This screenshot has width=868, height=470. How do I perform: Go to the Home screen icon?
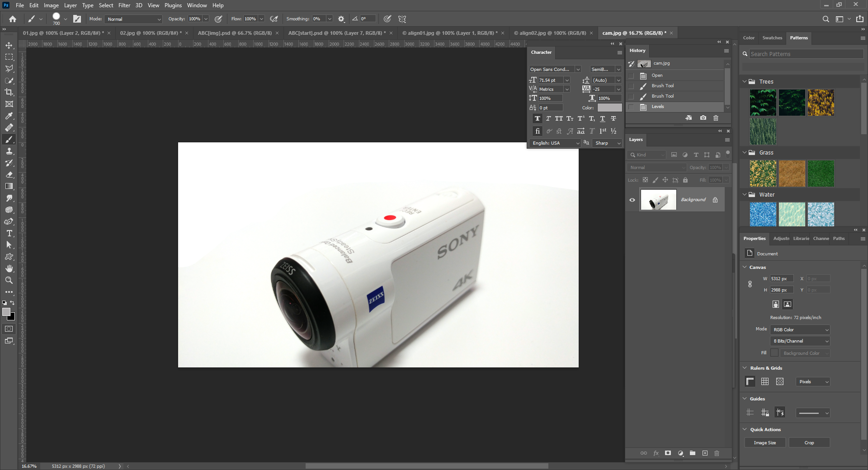(13, 19)
